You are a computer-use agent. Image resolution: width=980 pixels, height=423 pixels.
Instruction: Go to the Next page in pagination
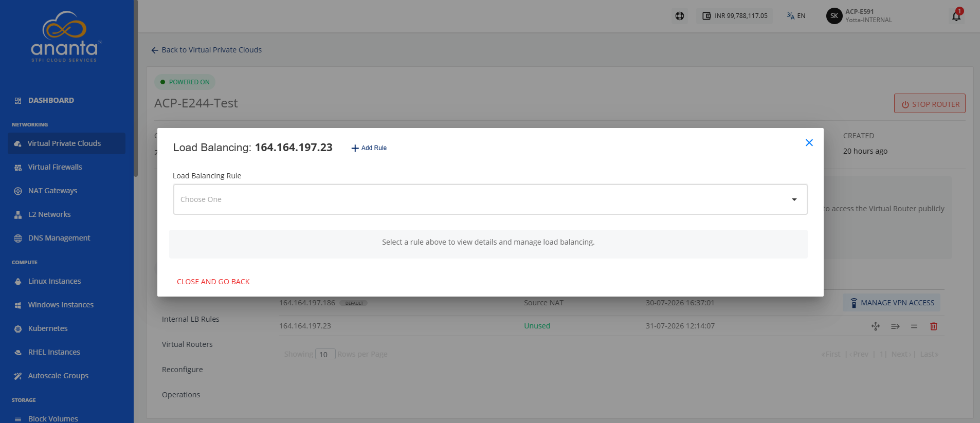point(901,354)
